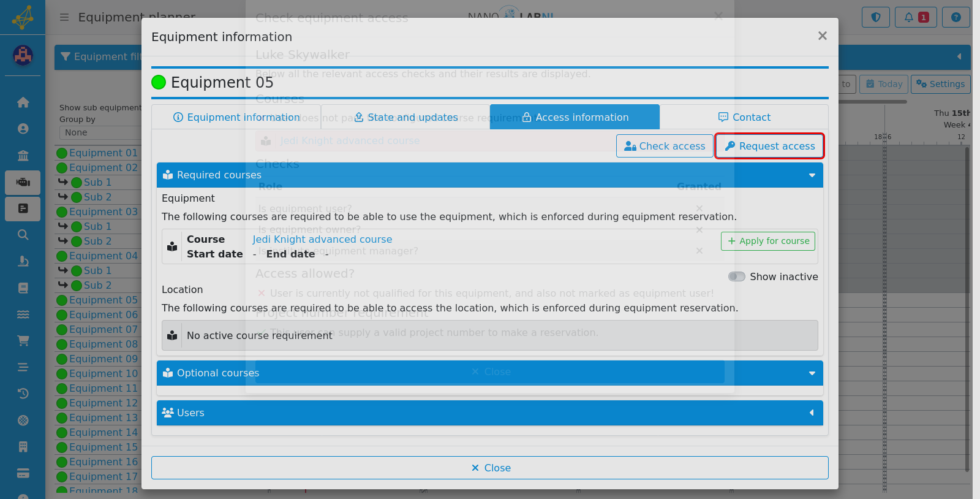The image size is (980, 499).
Task: Select the equipment sidebar icon
Action: pyautogui.click(x=23, y=182)
